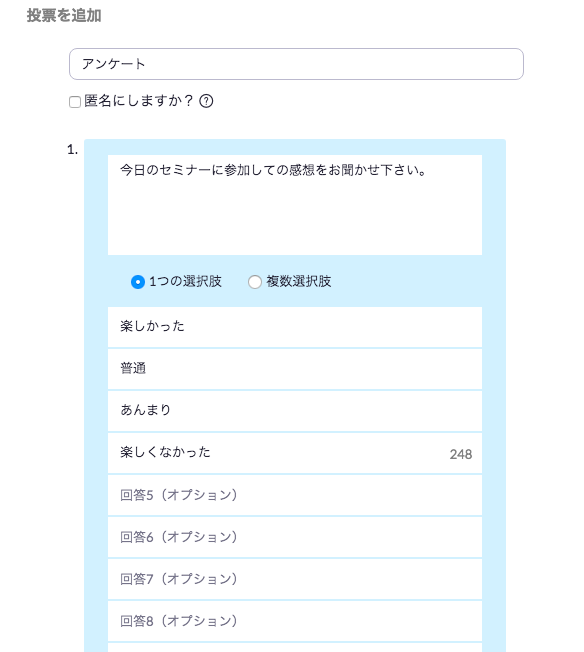584x652 pixels.
Task: Edit the 楽しかった answer field
Action: click(295, 327)
